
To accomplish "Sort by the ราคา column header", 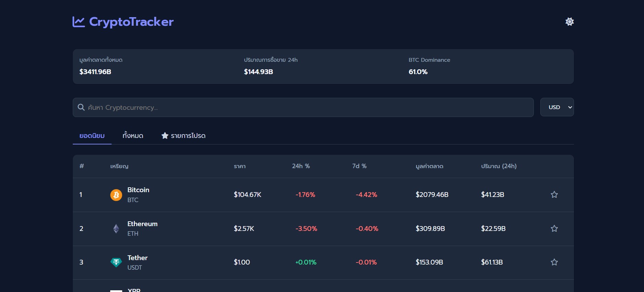I will click(240, 166).
